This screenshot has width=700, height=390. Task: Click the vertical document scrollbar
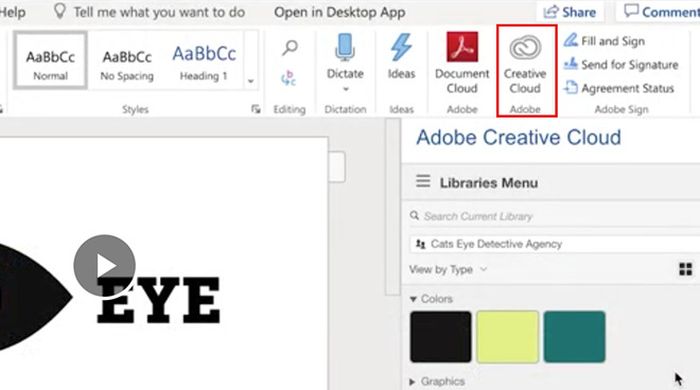[393, 207]
